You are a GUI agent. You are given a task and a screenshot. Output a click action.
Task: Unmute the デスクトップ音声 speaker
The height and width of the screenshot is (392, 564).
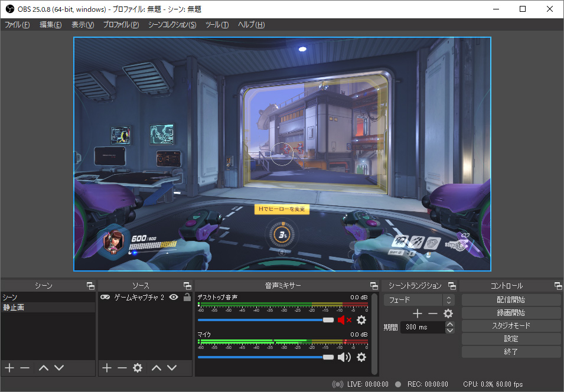(344, 320)
